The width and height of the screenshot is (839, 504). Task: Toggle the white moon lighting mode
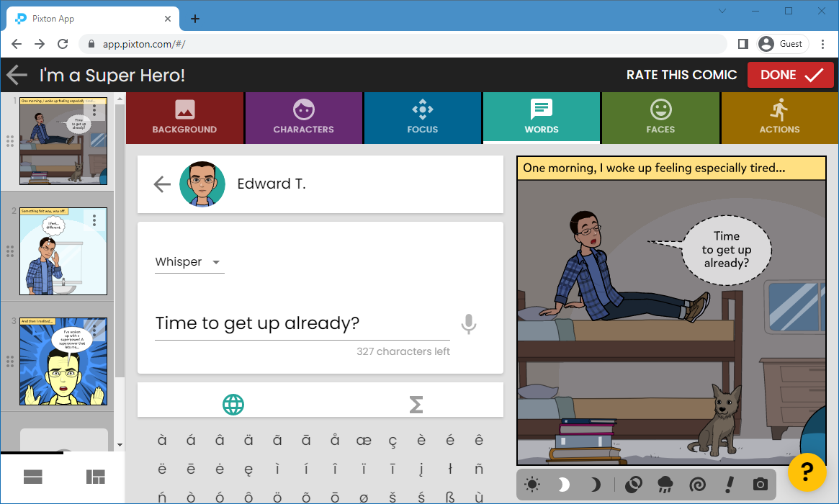click(564, 485)
